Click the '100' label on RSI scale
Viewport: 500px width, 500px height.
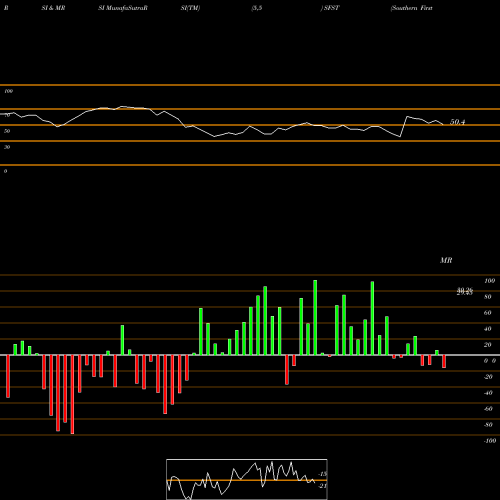(x=8, y=91)
